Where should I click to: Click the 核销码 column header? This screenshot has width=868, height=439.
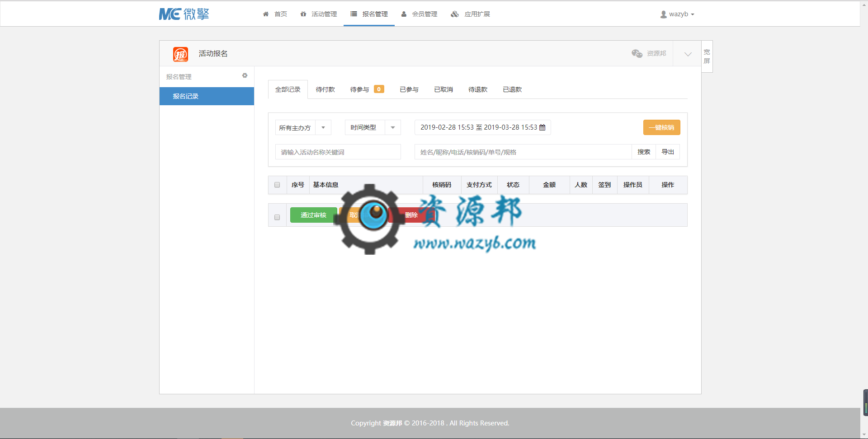(x=442, y=185)
